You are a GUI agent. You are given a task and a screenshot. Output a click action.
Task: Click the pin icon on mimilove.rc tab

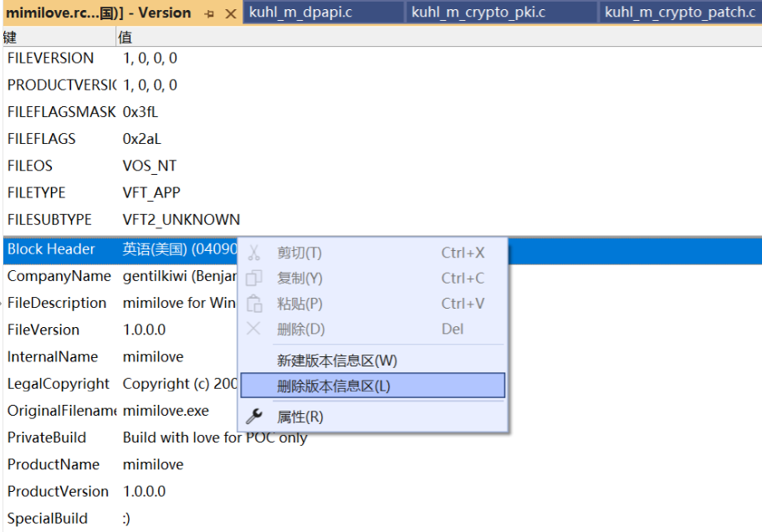209,13
